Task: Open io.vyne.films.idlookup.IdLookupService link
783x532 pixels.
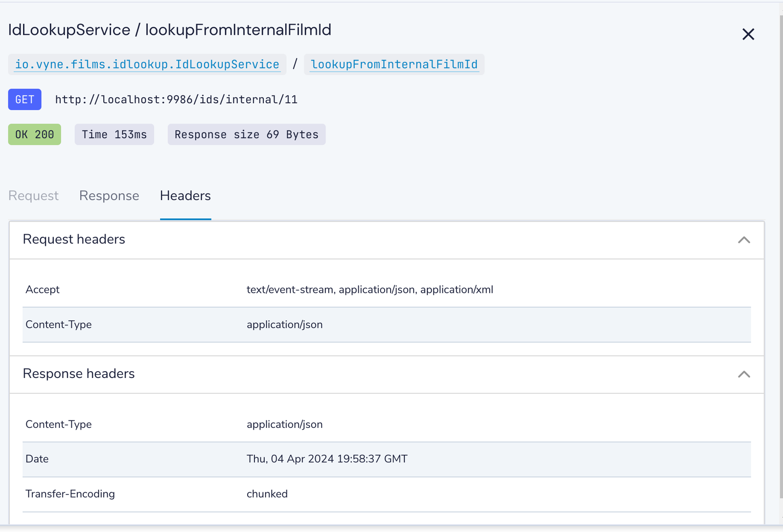Action: 147,65
